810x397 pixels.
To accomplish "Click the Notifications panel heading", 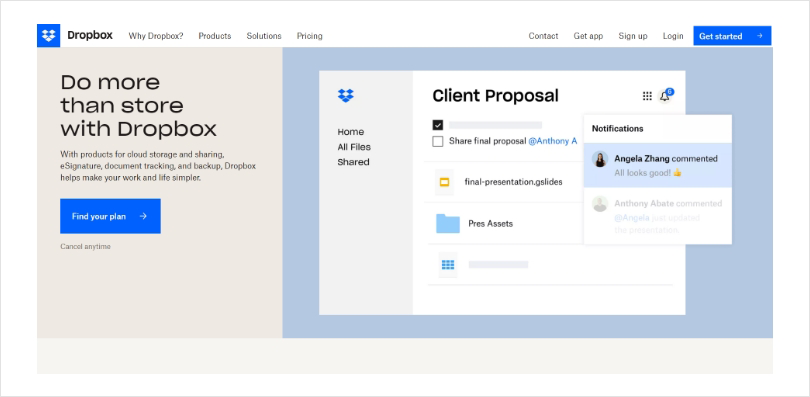I will click(x=617, y=129).
